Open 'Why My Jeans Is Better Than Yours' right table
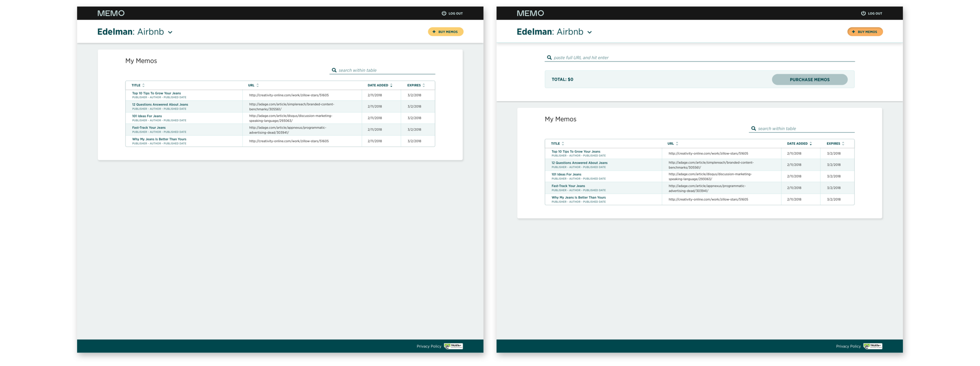Viewport: 980px width, 366px height. point(579,197)
